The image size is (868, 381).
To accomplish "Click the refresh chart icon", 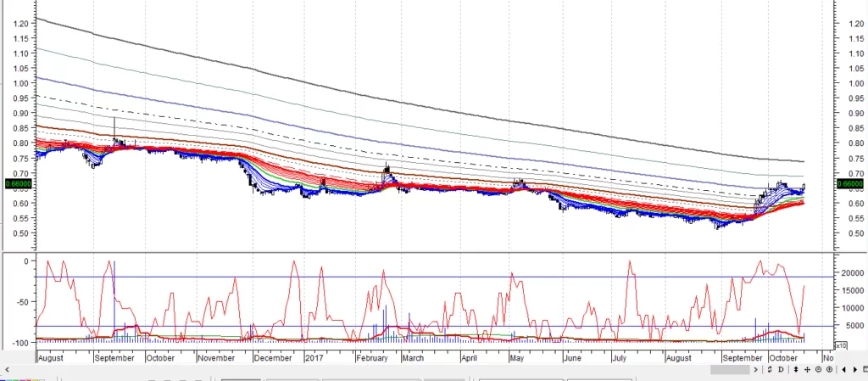I will coord(770,369).
